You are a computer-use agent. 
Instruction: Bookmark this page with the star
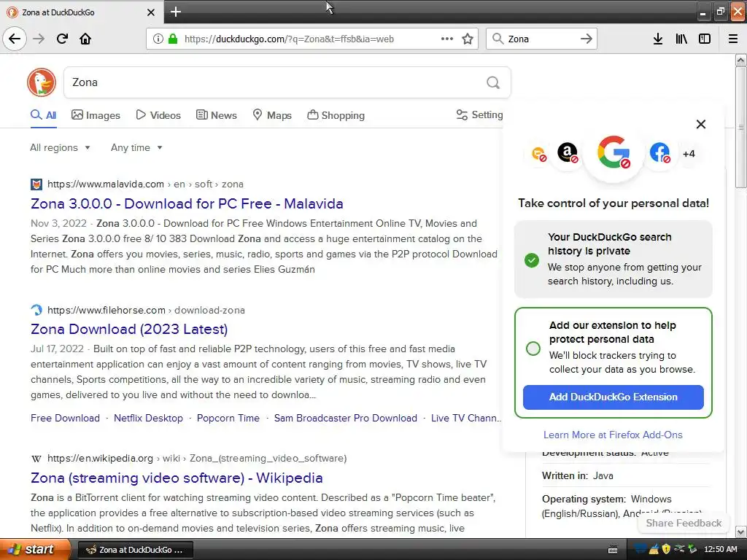tap(468, 39)
